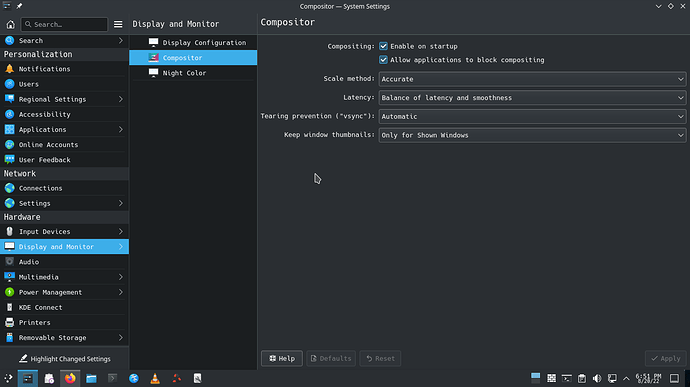Click the volume icon in system tray
Screen dimensions: 690x387
point(597,378)
